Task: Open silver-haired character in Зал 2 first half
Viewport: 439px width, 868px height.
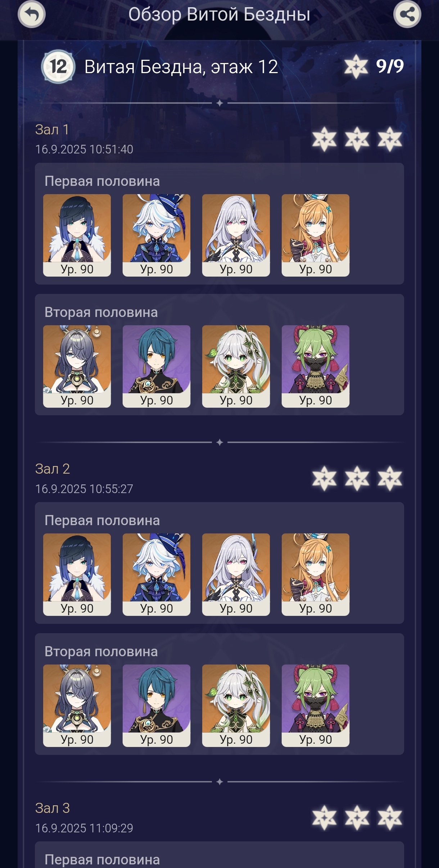Action: (236, 574)
